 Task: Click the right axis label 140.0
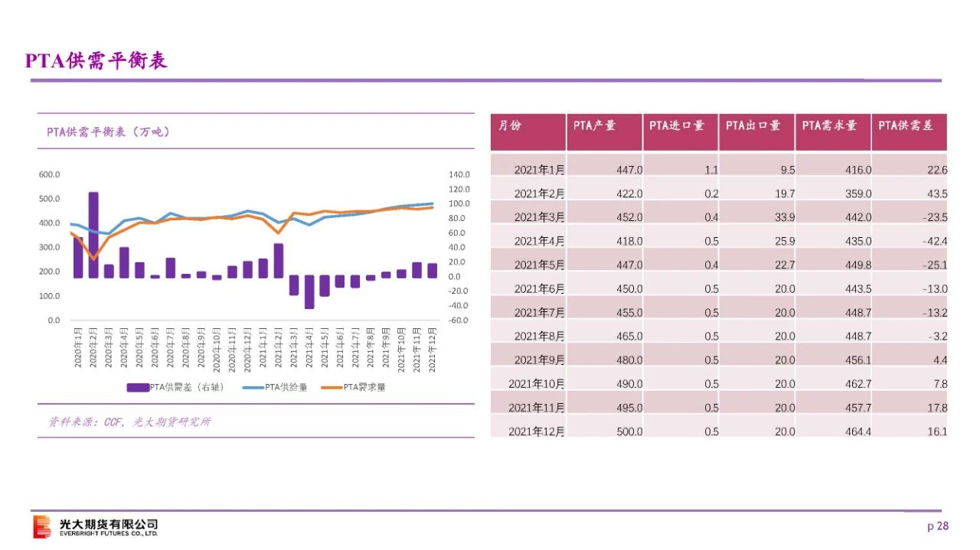coord(459,174)
